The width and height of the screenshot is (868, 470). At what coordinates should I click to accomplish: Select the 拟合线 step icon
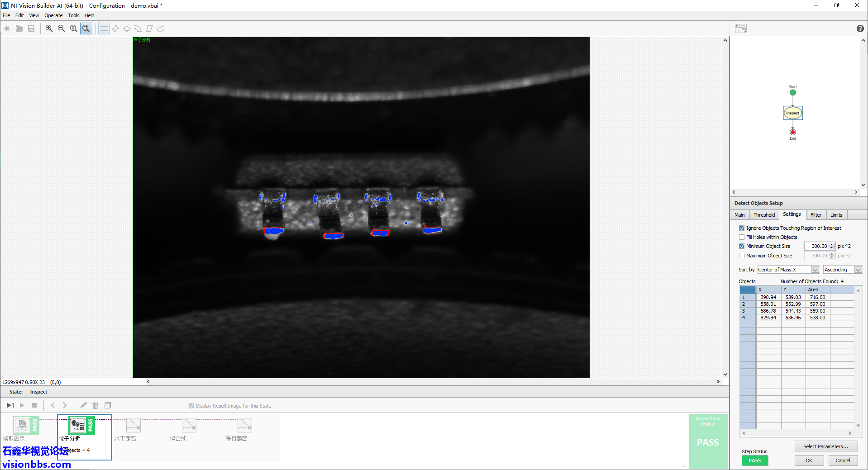[x=189, y=425]
